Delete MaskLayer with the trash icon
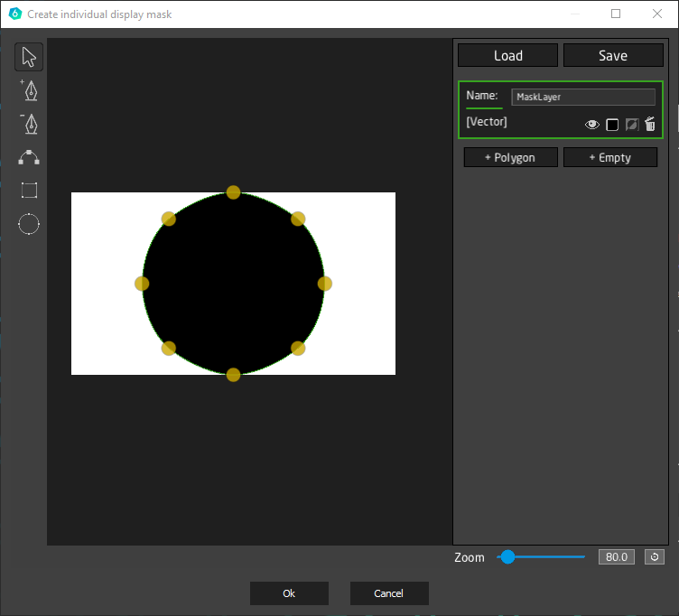Viewport: 679px width, 616px height. pyautogui.click(x=650, y=124)
